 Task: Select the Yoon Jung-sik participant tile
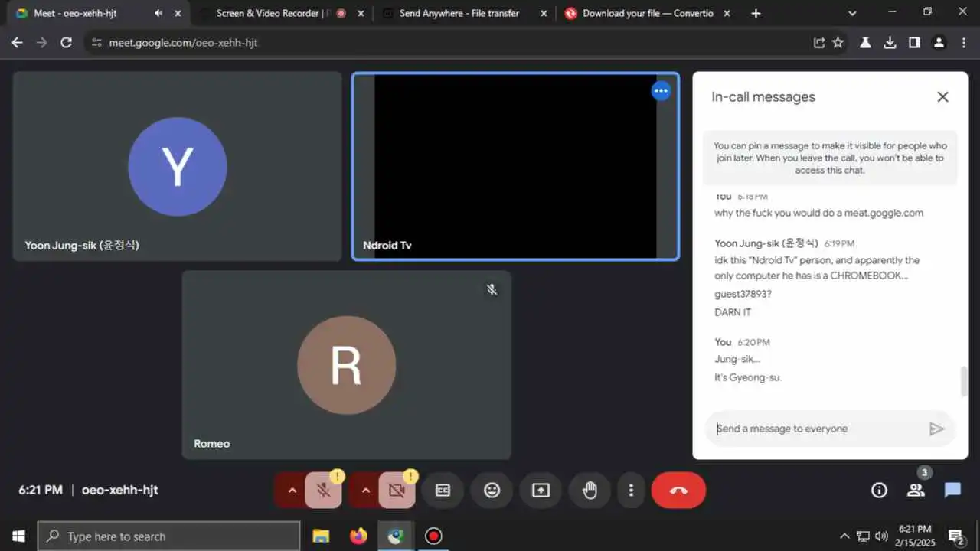178,166
